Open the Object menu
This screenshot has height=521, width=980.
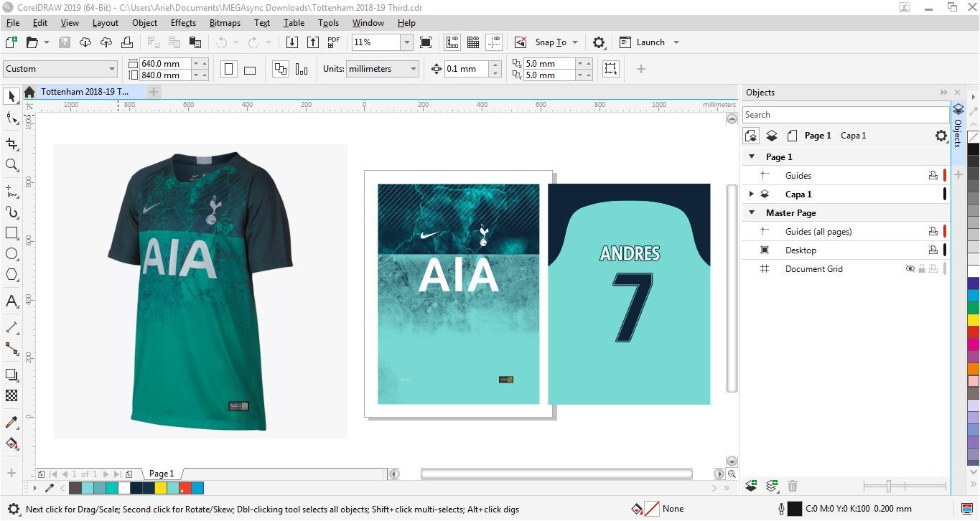(x=144, y=23)
